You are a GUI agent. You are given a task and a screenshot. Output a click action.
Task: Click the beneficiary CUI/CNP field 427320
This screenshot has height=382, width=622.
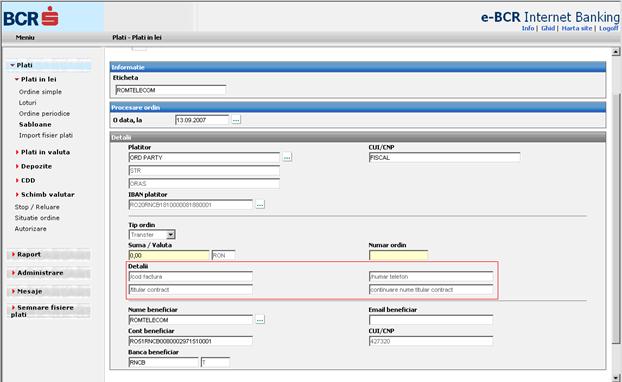[x=431, y=341]
